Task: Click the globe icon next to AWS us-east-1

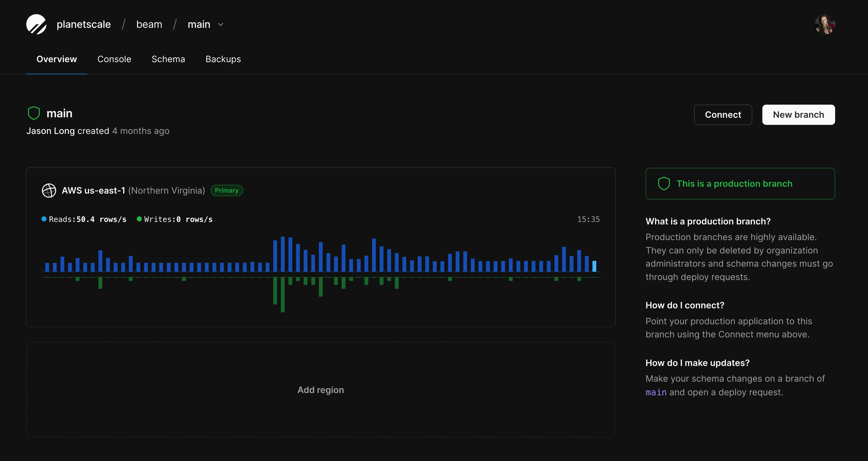Action: 49,190
